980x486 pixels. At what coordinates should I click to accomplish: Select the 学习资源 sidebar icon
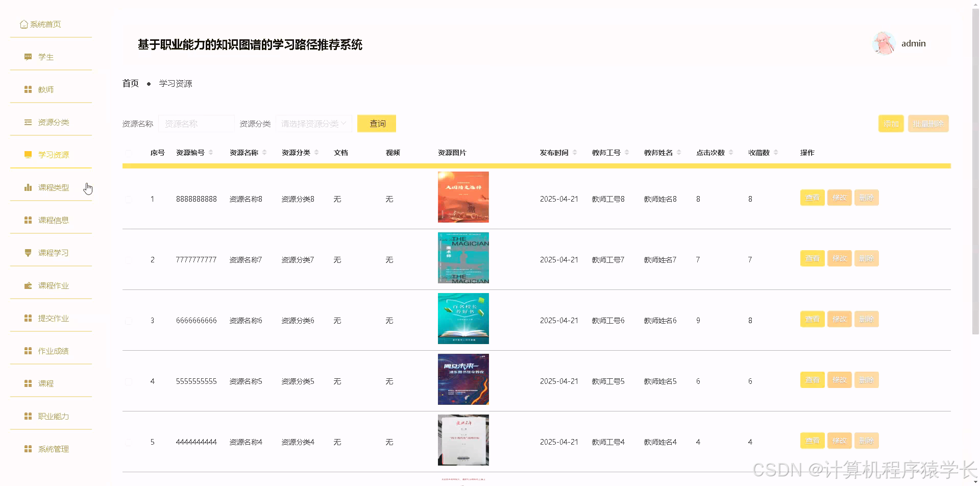[28, 155]
